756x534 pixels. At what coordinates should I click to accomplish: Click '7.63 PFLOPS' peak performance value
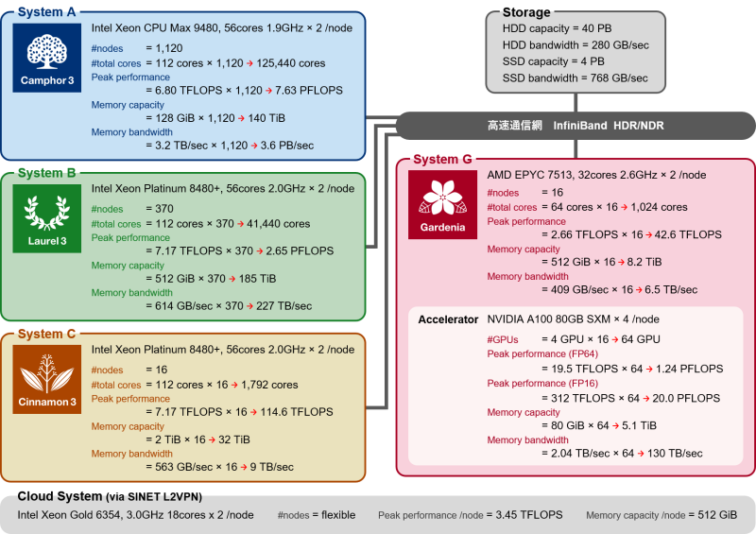309,90
